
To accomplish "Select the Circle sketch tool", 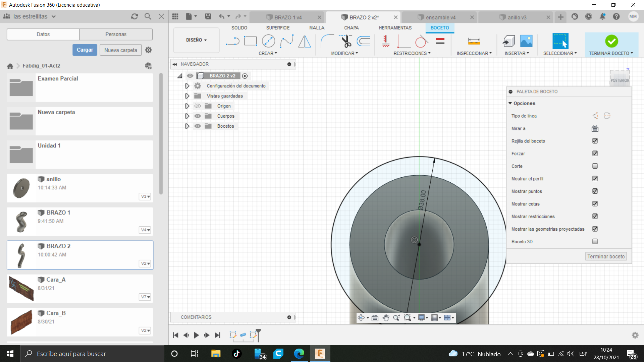I will (x=268, y=41).
